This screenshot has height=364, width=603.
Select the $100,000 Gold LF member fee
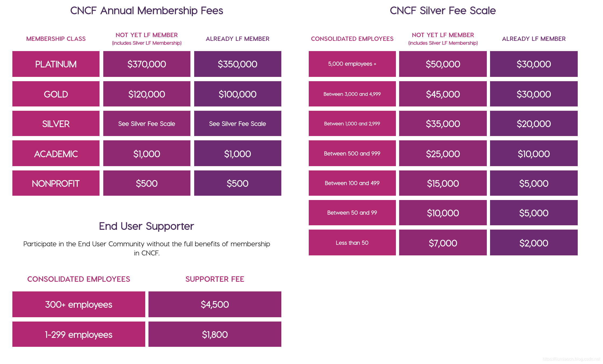[237, 94]
